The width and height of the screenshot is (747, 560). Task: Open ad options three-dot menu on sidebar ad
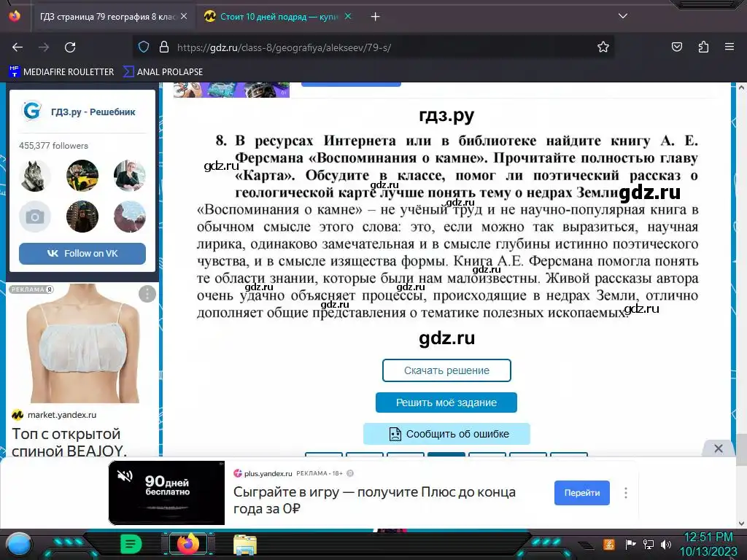pos(147,294)
